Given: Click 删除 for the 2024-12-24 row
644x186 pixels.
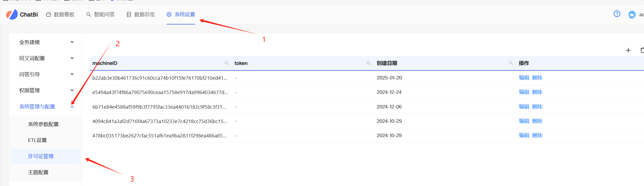Looking at the screenshot, I should (x=537, y=92).
